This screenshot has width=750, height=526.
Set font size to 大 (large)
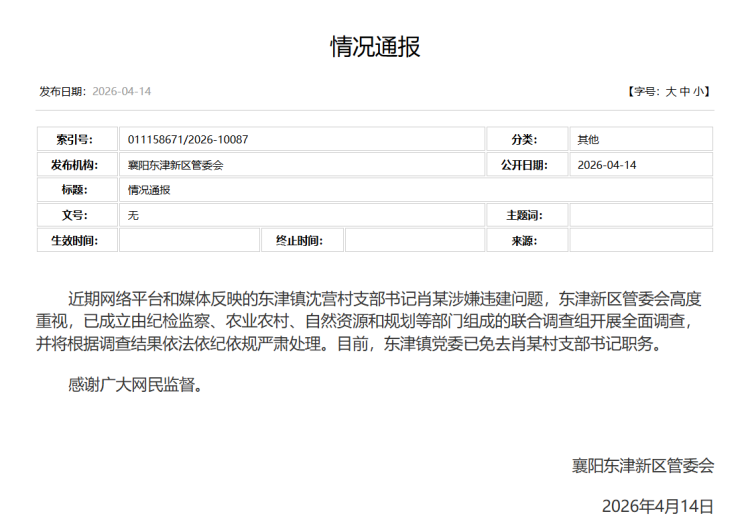click(x=671, y=92)
